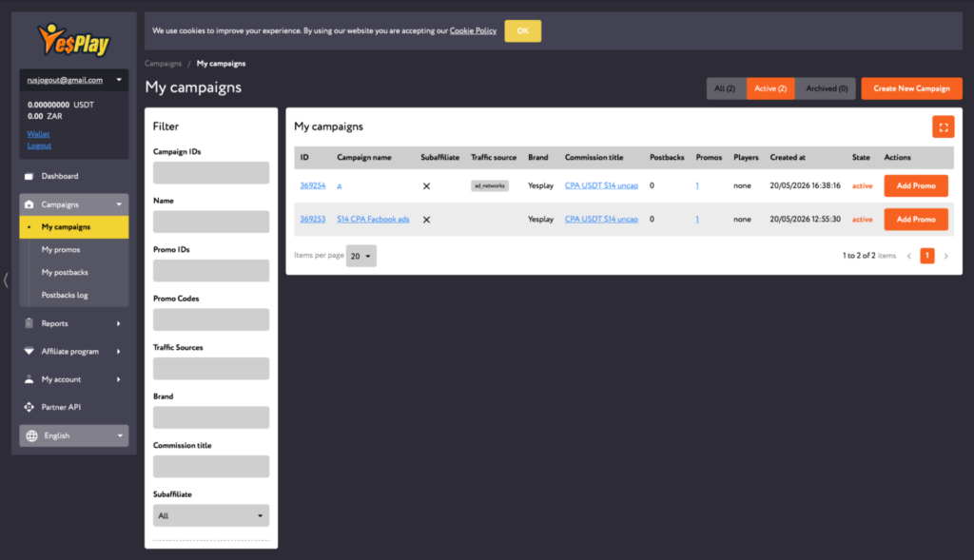This screenshot has height=560, width=974.
Task: Click Create New Campaign button
Action: pos(911,88)
